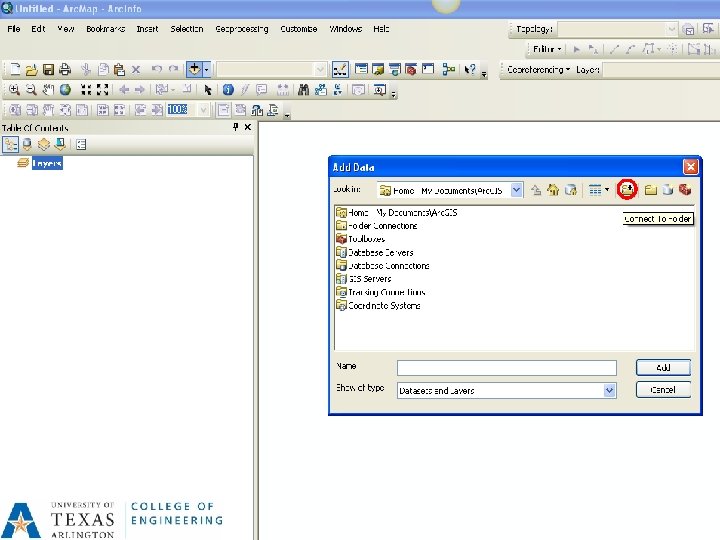Image resolution: width=720 pixels, height=540 pixels.
Task: Select the Layers data frame in Table of Contents
Action: (47, 163)
